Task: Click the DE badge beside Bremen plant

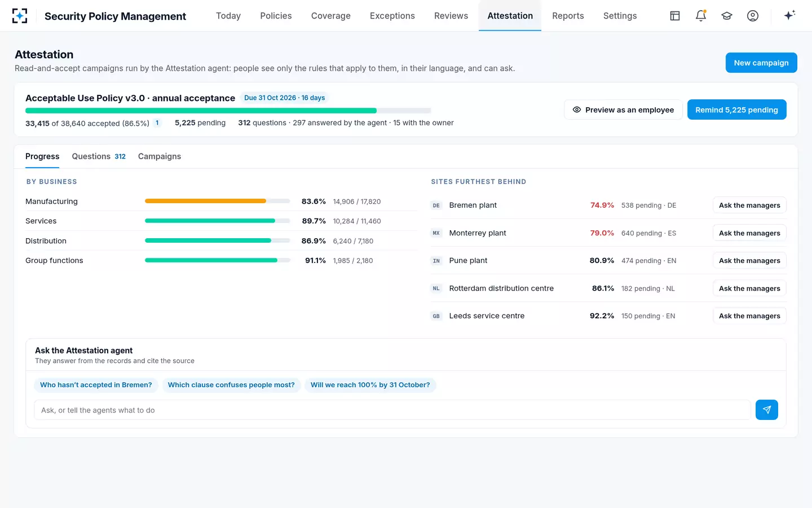Action: pos(436,205)
